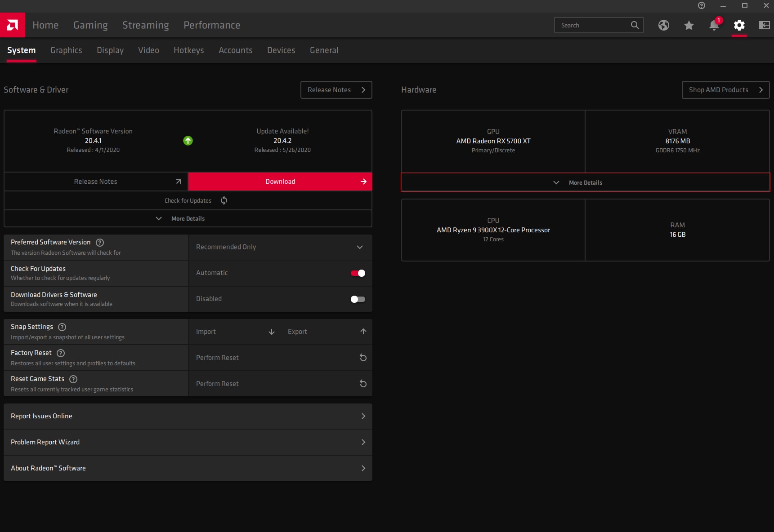This screenshot has width=774, height=532.
Task: Open the Streaming tab
Action: click(146, 25)
